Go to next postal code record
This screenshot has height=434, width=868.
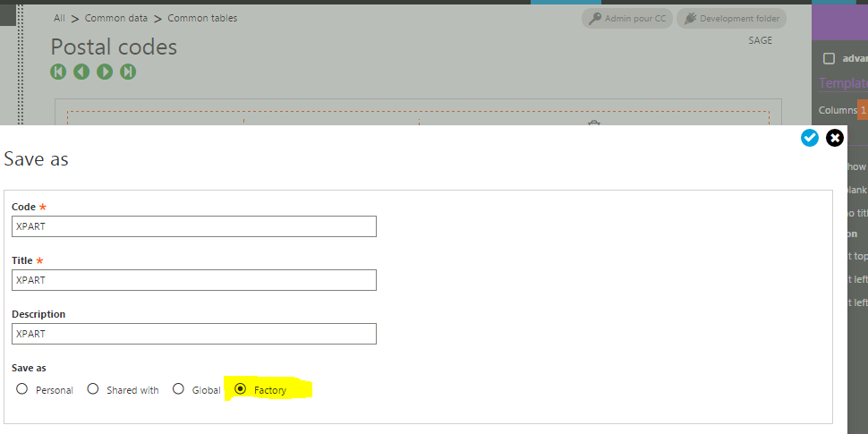point(105,72)
